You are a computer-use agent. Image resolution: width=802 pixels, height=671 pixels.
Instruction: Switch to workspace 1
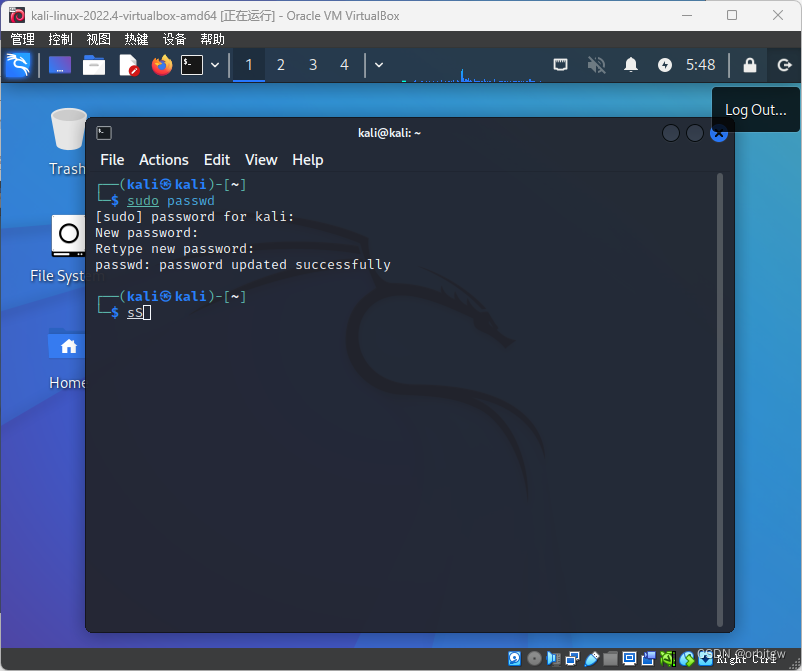point(249,65)
